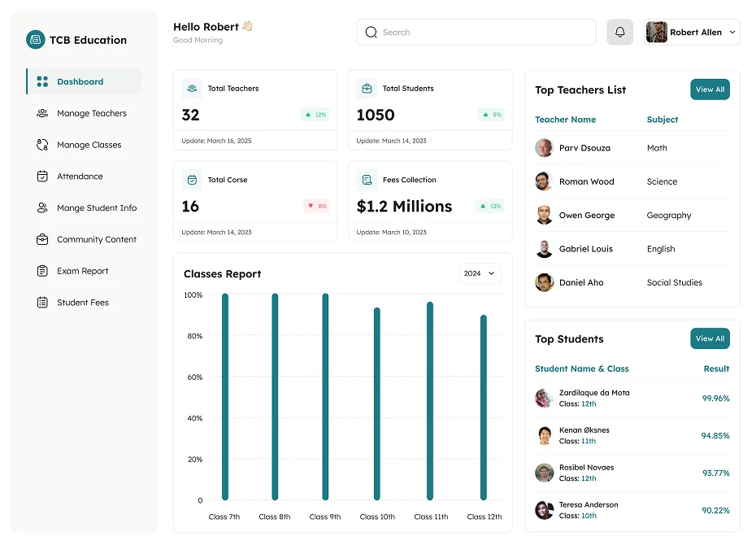The height and width of the screenshot is (554, 756).
Task: Click the TCB Education logo icon
Action: [x=34, y=39]
